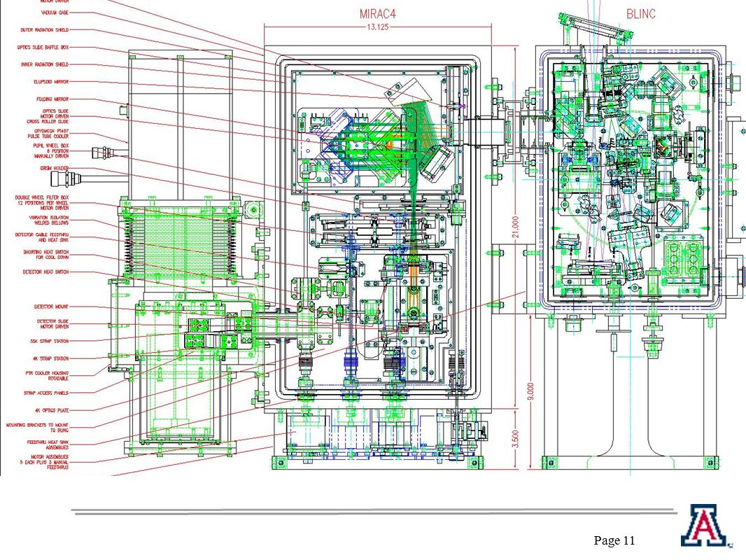Click the 'DETECTOR SLIDE' label text
This screenshot has height=560, width=746.
pyautogui.click(x=52, y=321)
